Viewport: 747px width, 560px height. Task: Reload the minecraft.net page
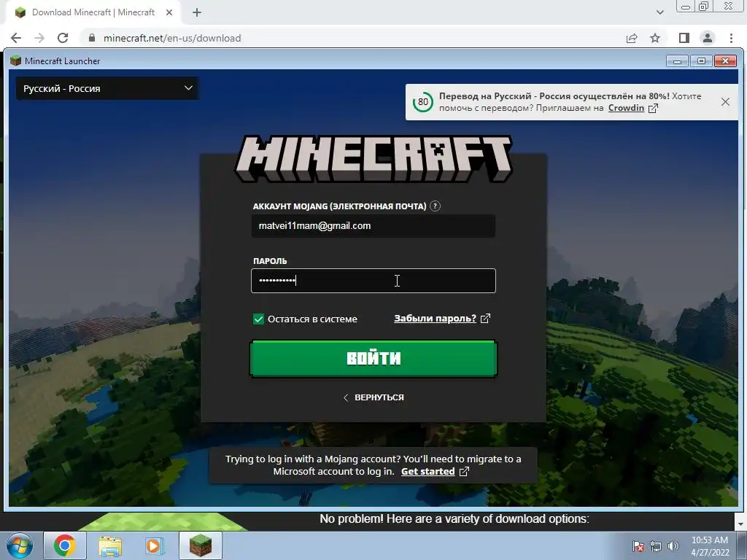point(63,38)
